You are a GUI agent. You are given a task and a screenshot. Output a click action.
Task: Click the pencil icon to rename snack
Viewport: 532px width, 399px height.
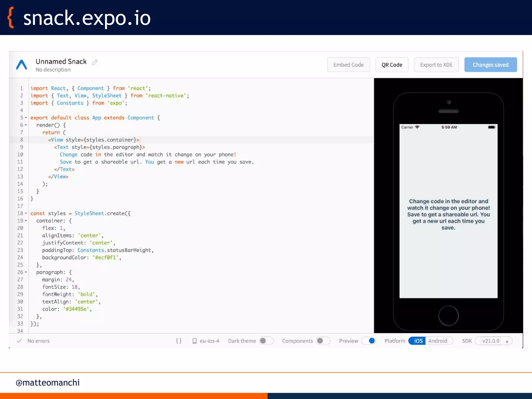click(x=95, y=62)
